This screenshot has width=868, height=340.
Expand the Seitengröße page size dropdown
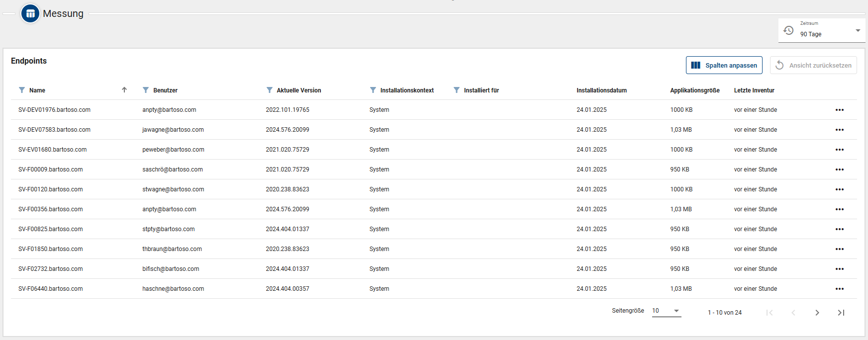click(x=666, y=311)
